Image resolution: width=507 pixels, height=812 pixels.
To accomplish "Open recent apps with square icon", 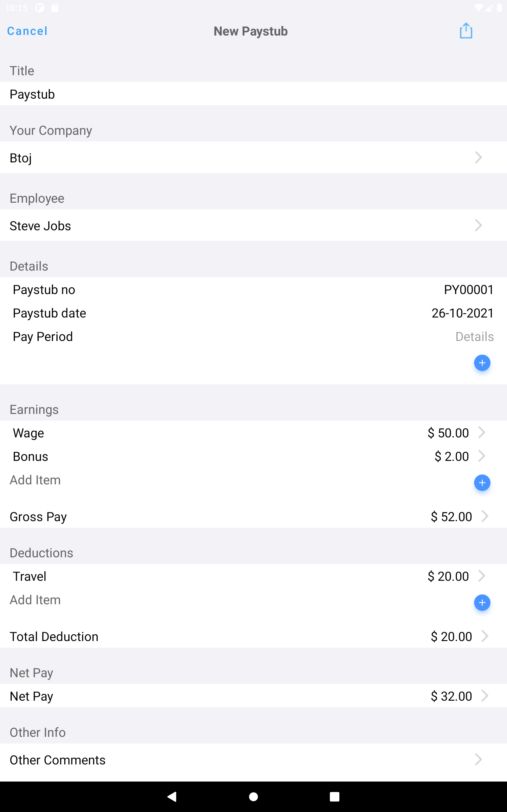I will pyautogui.click(x=335, y=796).
